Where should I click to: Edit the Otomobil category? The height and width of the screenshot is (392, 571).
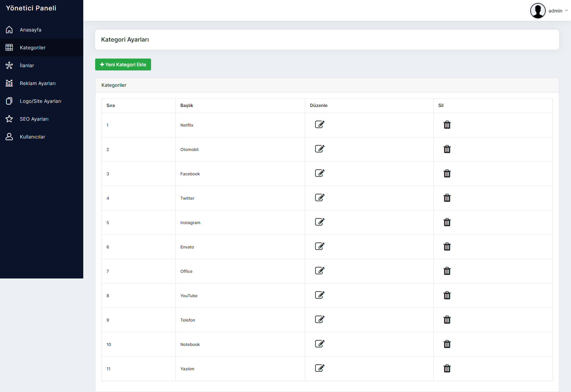[x=320, y=149]
